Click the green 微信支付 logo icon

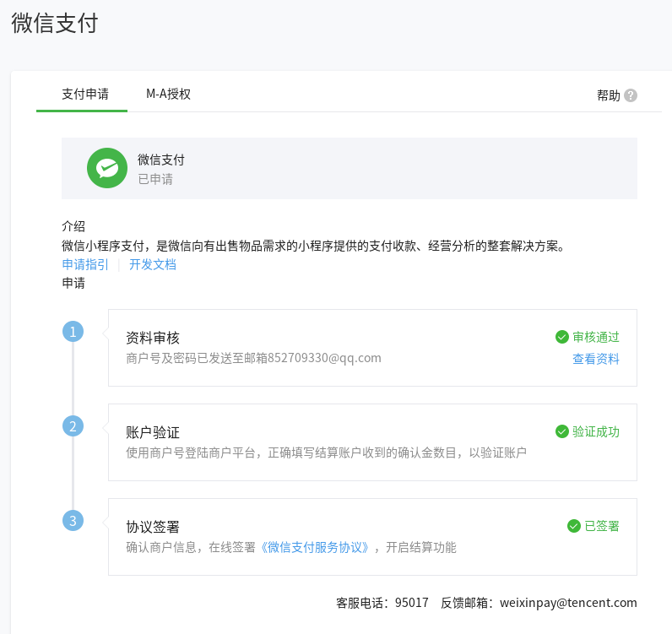(107, 168)
